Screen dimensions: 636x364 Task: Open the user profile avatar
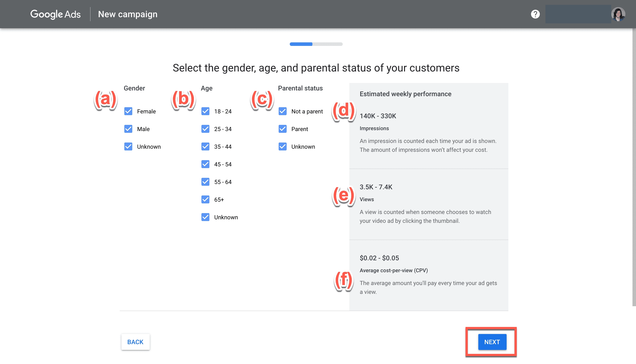coord(618,14)
